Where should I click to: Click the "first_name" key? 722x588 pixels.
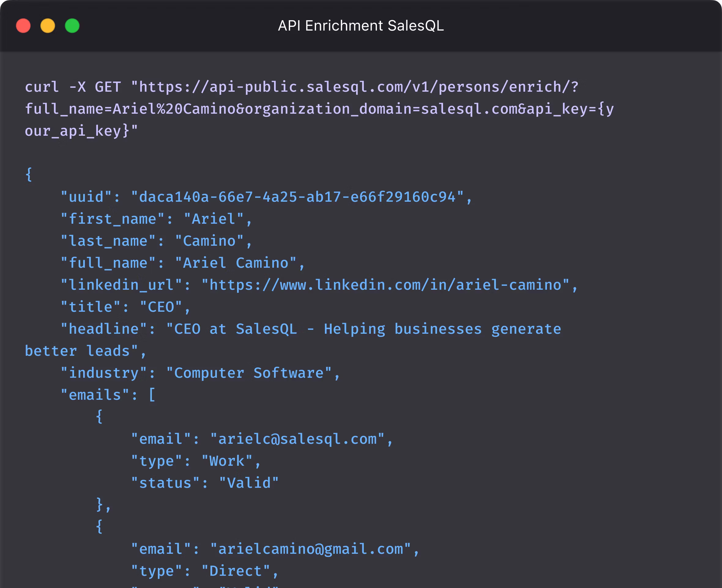112,219
